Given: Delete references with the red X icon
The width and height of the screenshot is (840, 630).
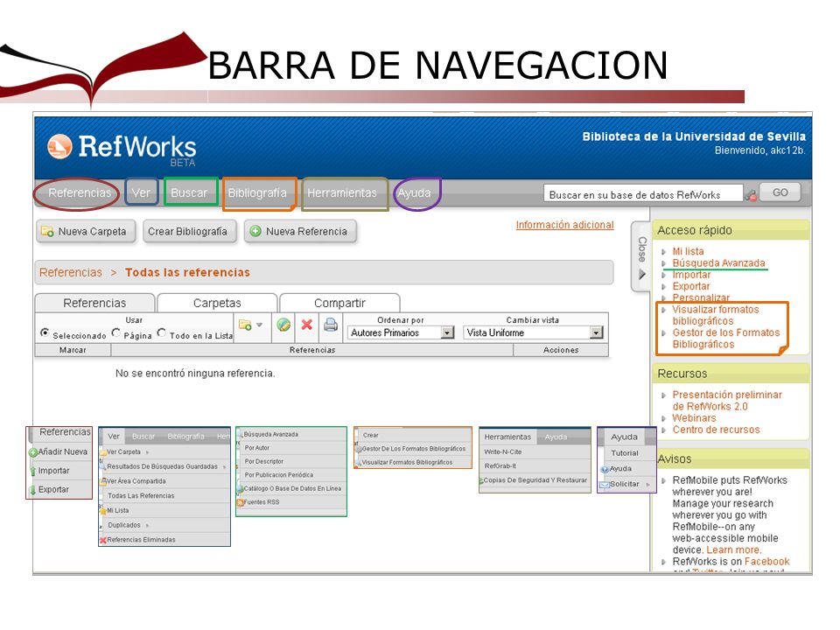Looking at the screenshot, I should click(306, 325).
